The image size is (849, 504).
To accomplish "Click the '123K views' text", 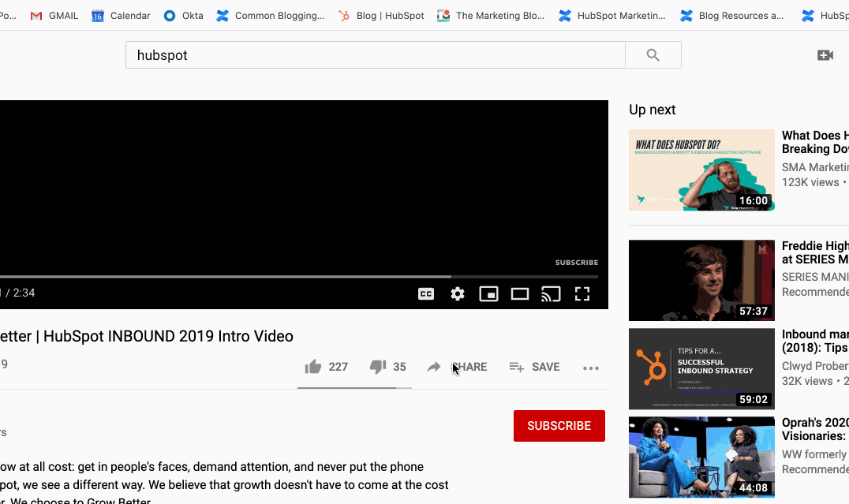I will click(810, 182).
